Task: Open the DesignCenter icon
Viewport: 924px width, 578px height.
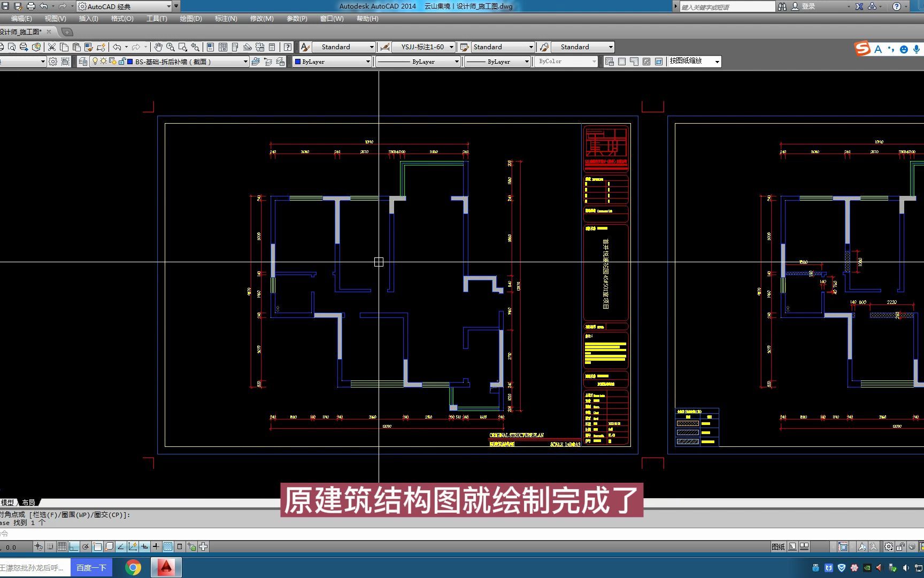Action: tap(223, 47)
